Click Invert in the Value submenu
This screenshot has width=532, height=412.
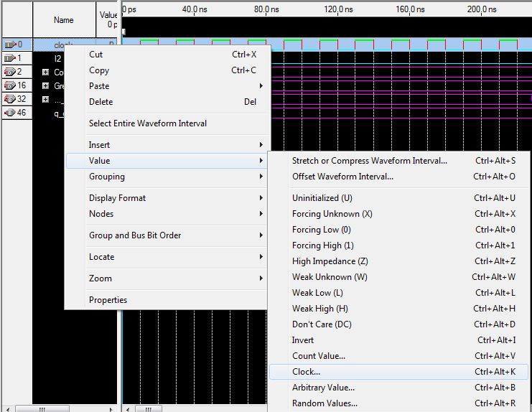303,340
